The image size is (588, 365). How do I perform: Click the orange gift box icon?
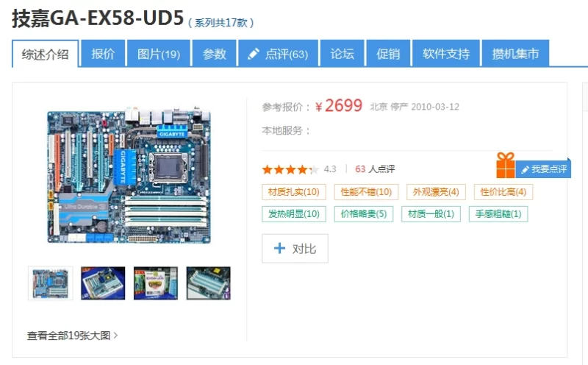506,166
